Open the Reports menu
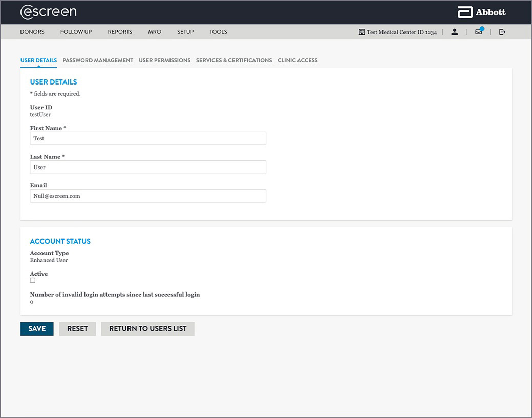 coord(120,32)
